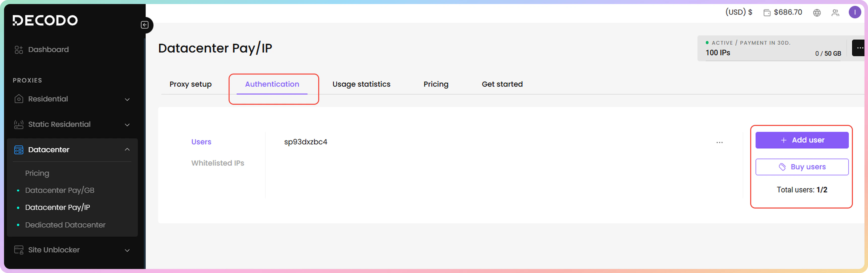Open the team users icon in header
Screen dimensions: 868x273
[x=835, y=13]
